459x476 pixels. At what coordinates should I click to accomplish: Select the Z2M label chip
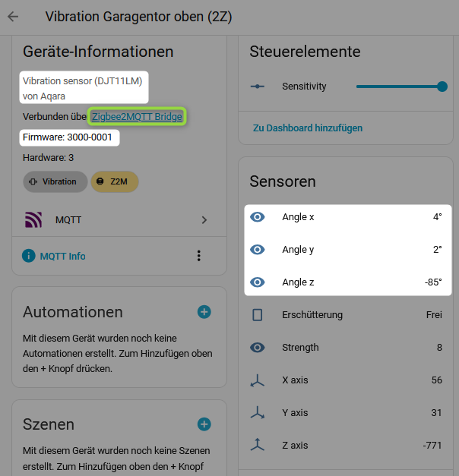114,182
